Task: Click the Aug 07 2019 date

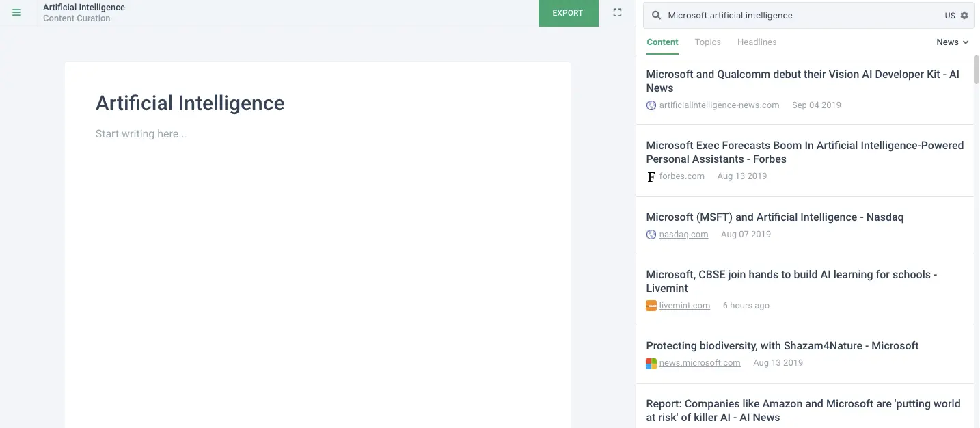Action: [746, 235]
